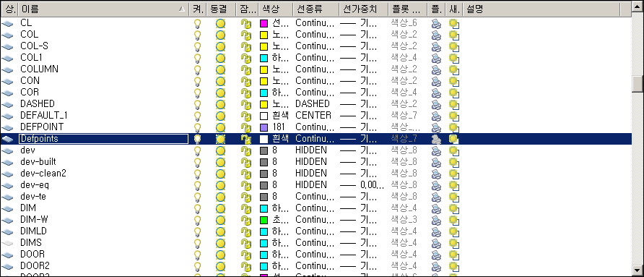Toggle new viewport freeze icon for layer COL
Screen dimensions: 644x277
coord(454,35)
